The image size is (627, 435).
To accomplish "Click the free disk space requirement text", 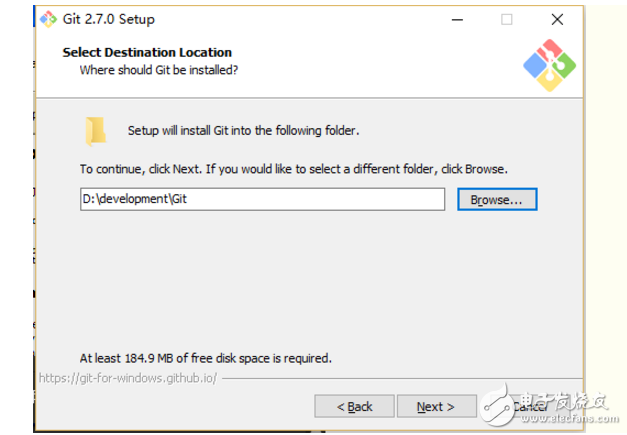I will point(205,357).
